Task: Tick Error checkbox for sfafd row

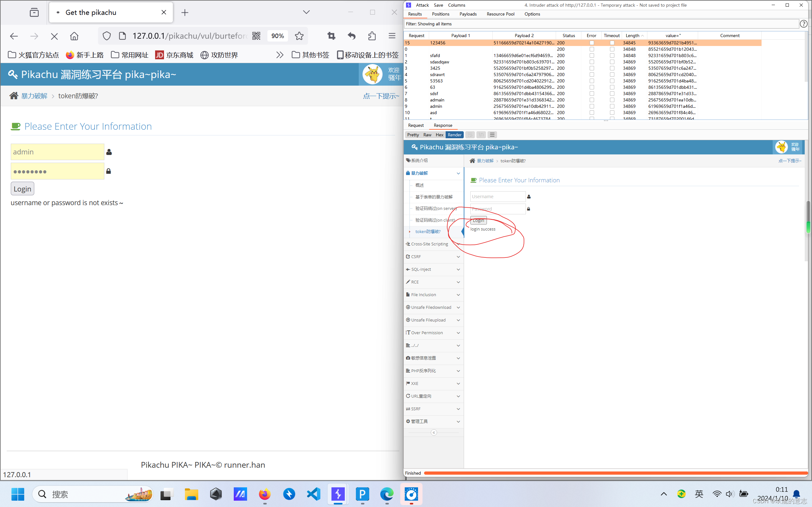Action: click(x=592, y=56)
